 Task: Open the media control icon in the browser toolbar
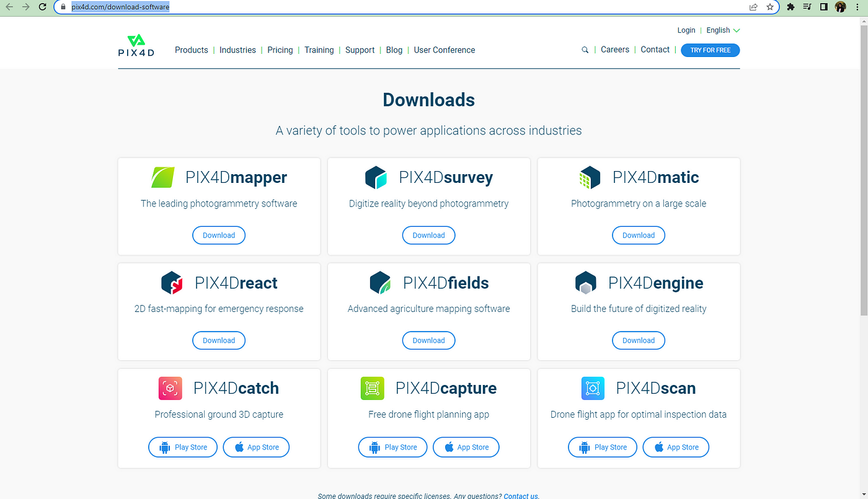[807, 7]
